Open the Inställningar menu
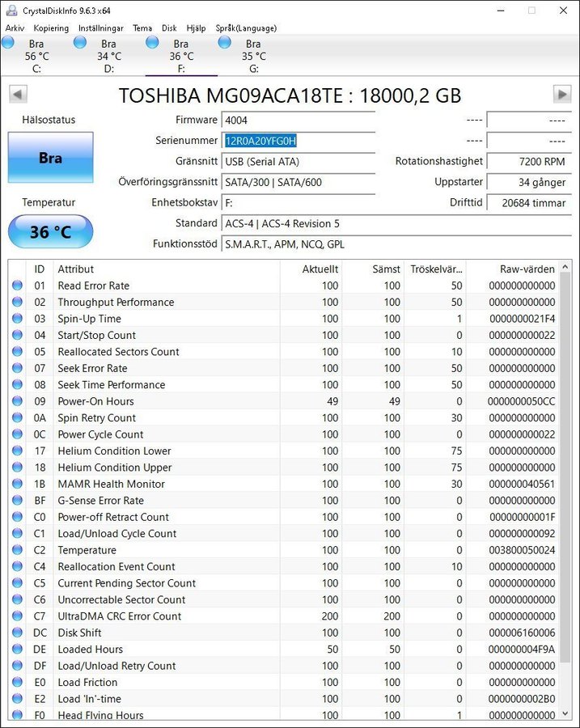This screenshot has width=580, height=728. pos(100,28)
